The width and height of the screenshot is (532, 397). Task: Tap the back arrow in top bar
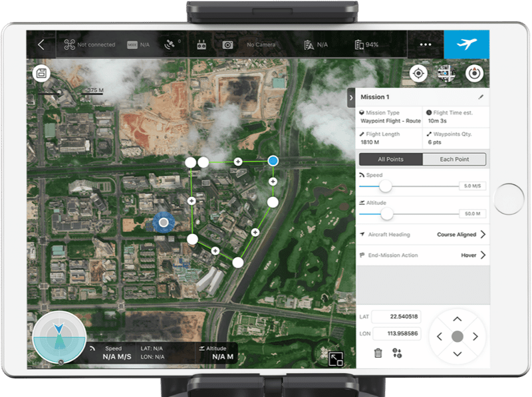(x=41, y=45)
